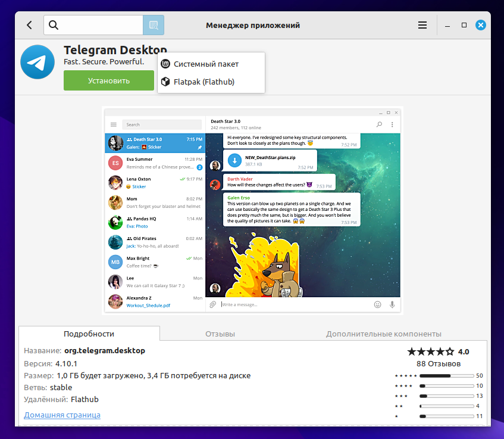Close the window with blue X
Screen dimensions: 504x439
coord(481,25)
